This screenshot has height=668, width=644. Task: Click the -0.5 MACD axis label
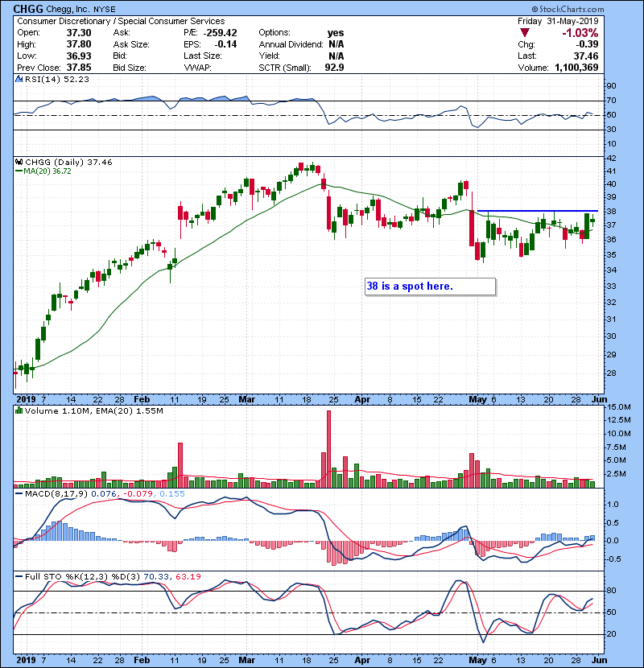click(x=614, y=559)
